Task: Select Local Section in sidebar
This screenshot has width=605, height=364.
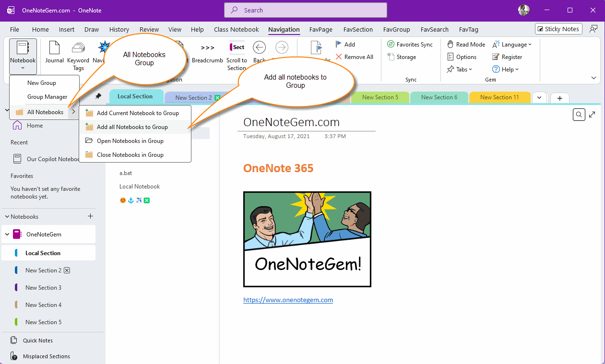Action: point(48,253)
